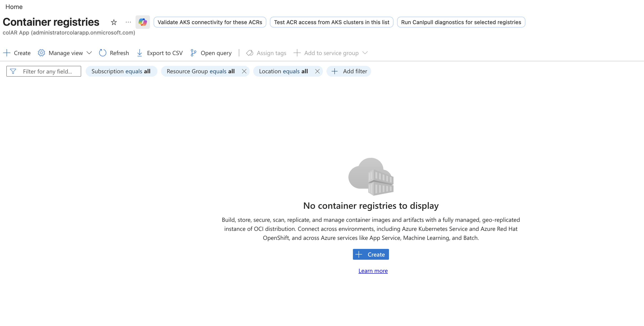This screenshot has height=326, width=644.
Task: Open the more options ellipsis menu
Action: point(128,22)
